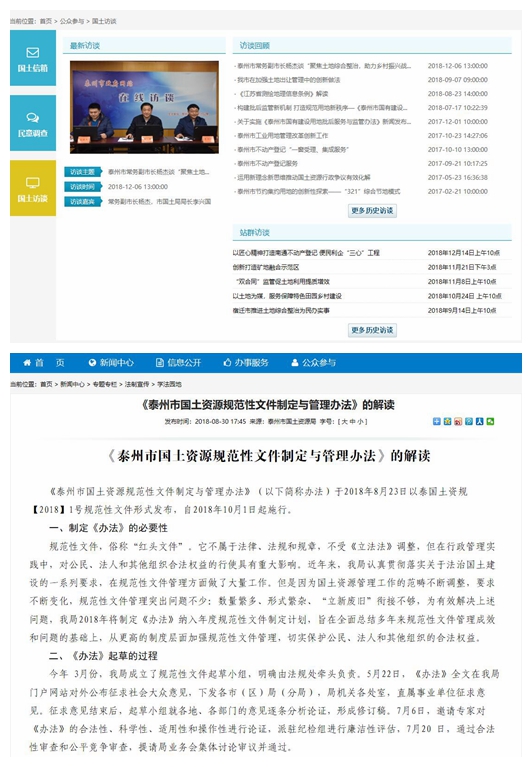The image size is (532, 767).
Task: Open first review item 泰州市常务副市长杨杰谈
Action: [324, 66]
